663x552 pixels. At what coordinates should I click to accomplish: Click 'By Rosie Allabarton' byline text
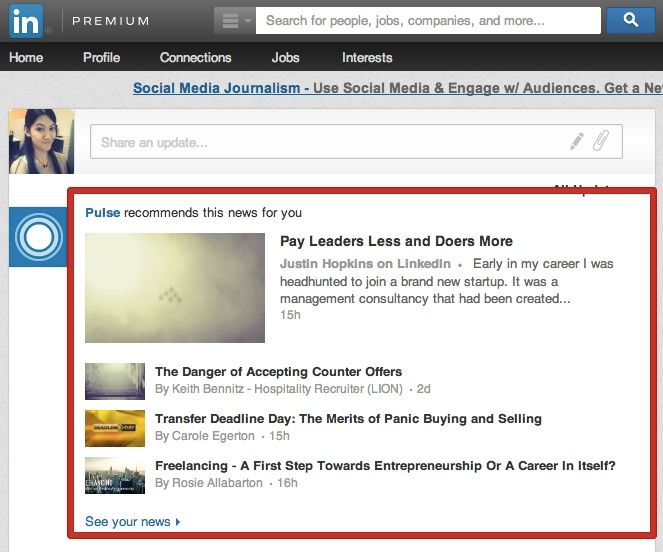(208, 483)
